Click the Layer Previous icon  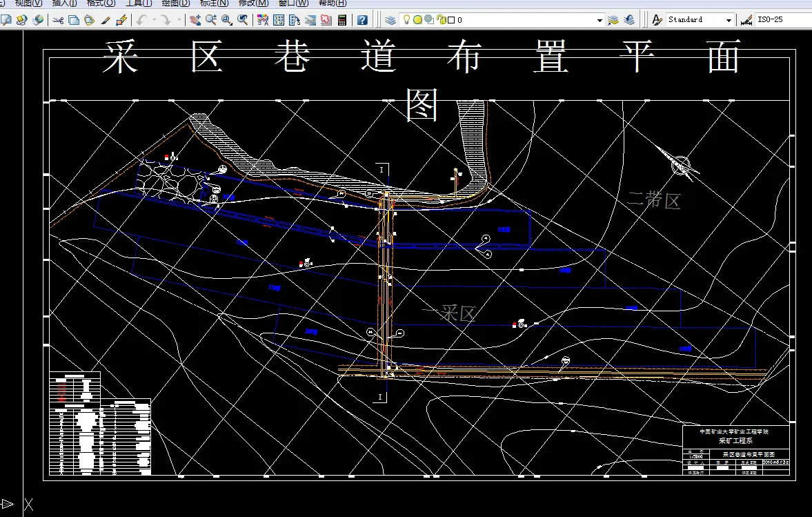[x=629, y=20]
